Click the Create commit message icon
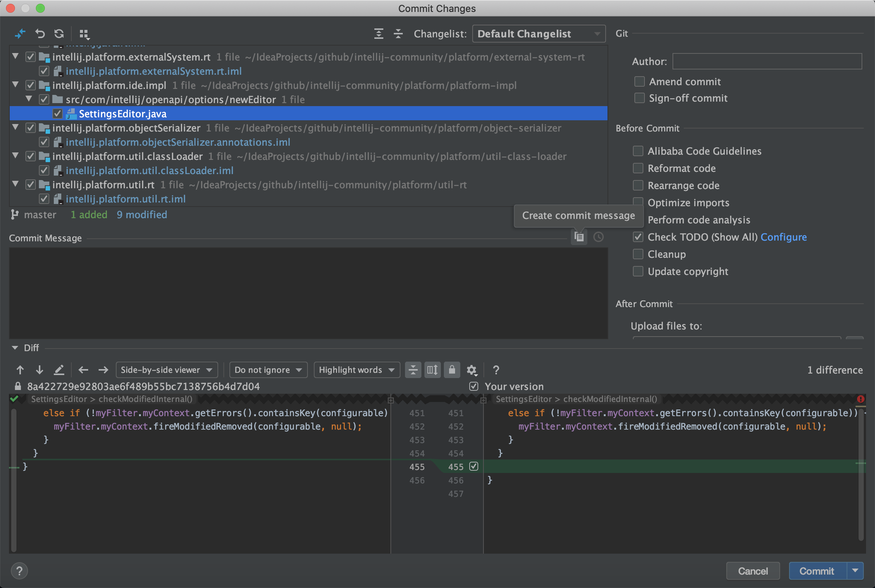875x588 pixels. (x=579, y=237)
